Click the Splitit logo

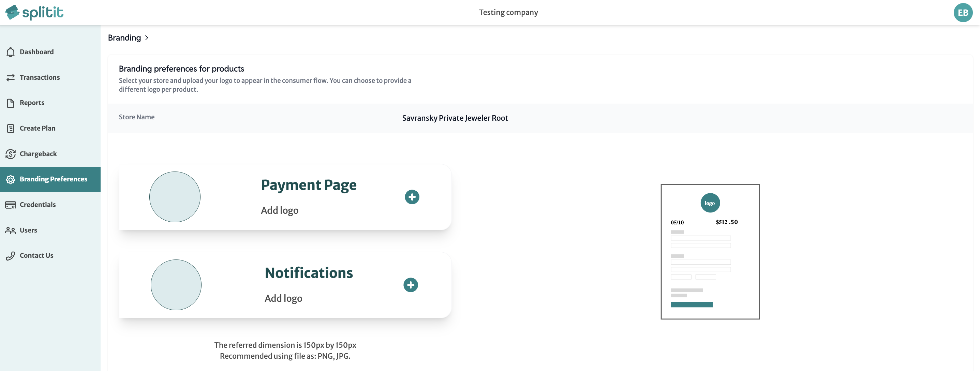pos(34,12)
